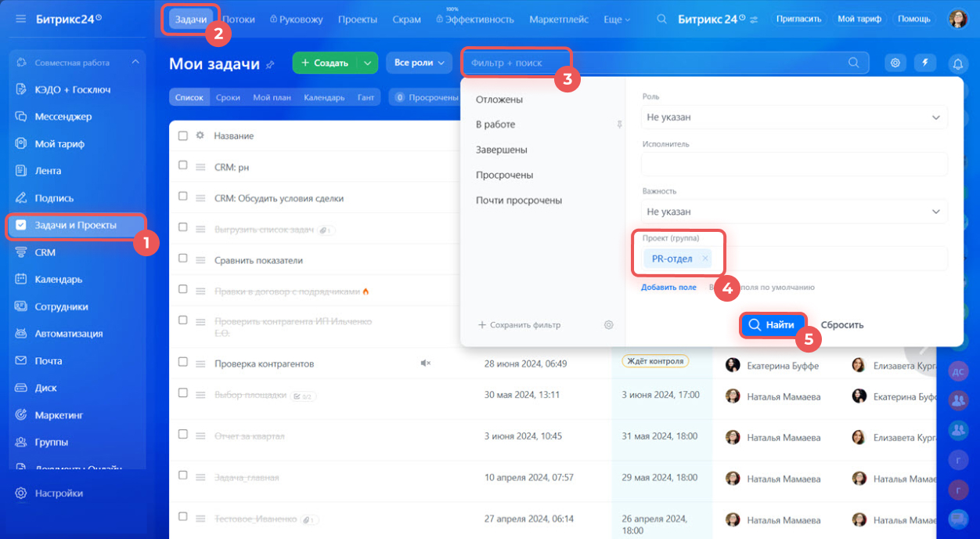
Task: Check the box for Правки в договор с подрядчиками
Action: click(183, 290)
